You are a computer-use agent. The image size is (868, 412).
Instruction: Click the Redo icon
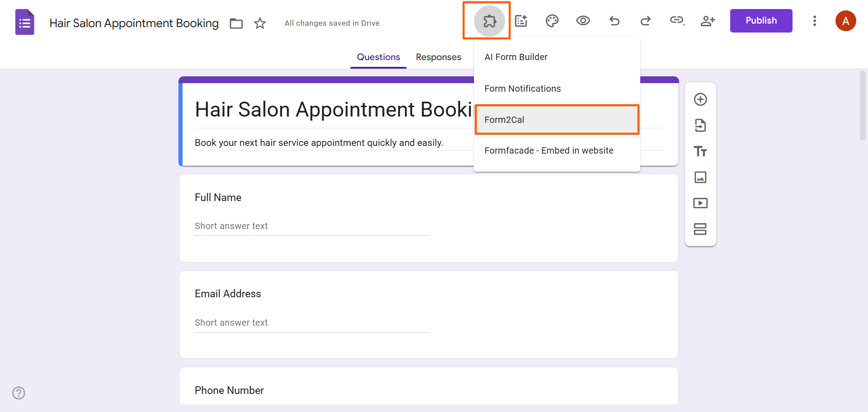(x=645, y=21)
